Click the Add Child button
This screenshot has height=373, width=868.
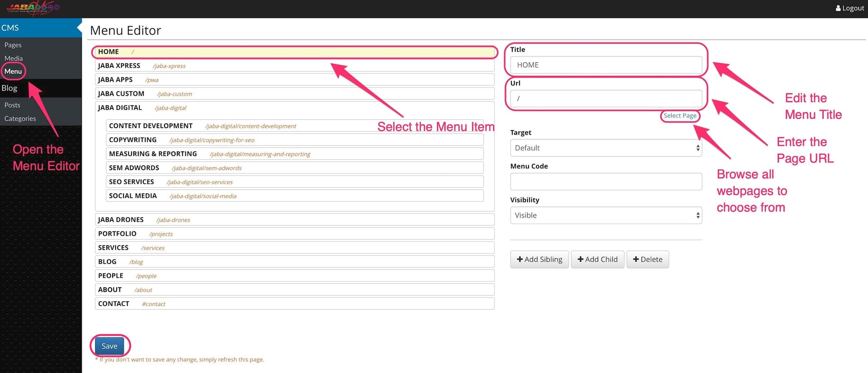click(x=597, y=260)
